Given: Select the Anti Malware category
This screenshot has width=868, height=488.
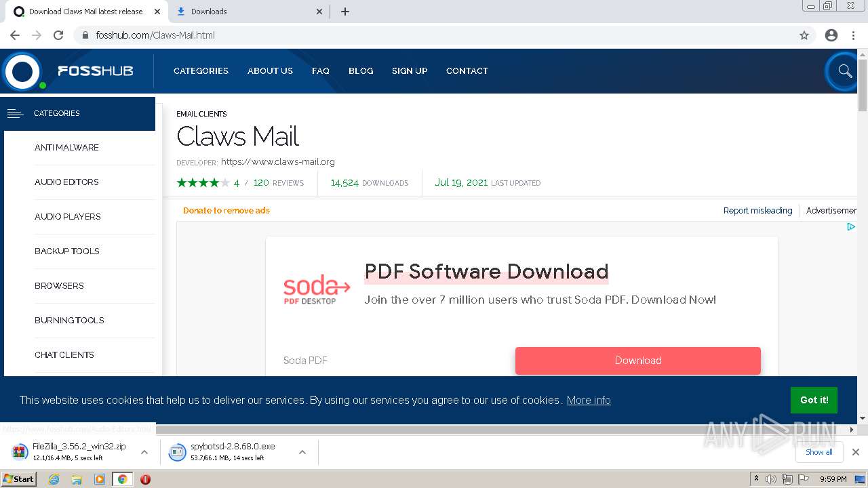Looking at the screenshot, I should [x=66, y=147].
